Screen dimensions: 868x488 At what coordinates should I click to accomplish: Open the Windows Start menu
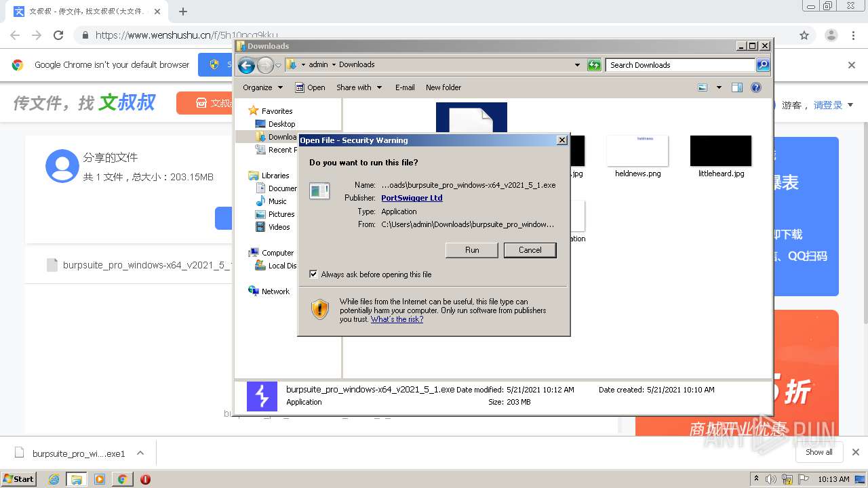pos(18,479)
